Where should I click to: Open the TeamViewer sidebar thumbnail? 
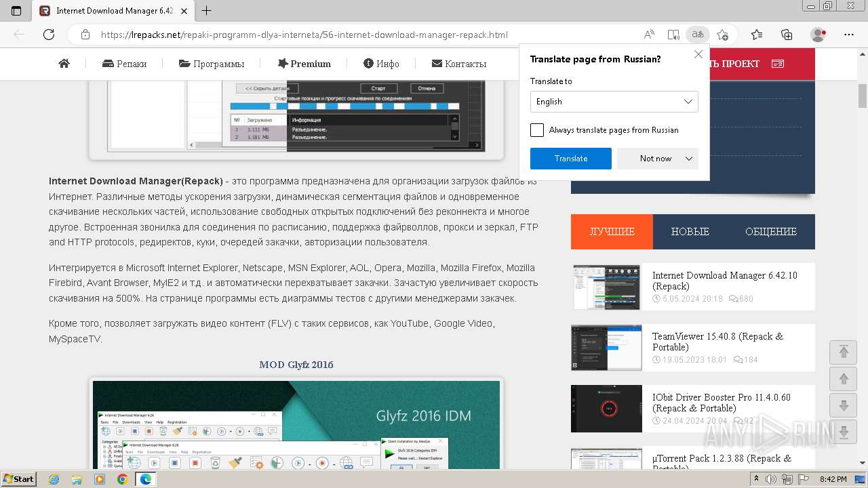coord(606,348)
